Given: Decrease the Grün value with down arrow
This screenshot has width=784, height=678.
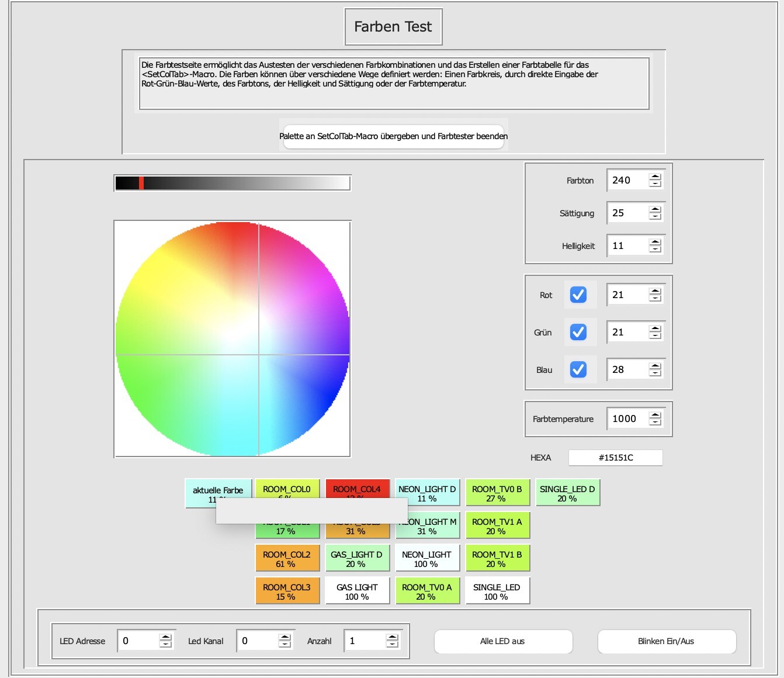Looking at the screenshot, I should 655,335.
